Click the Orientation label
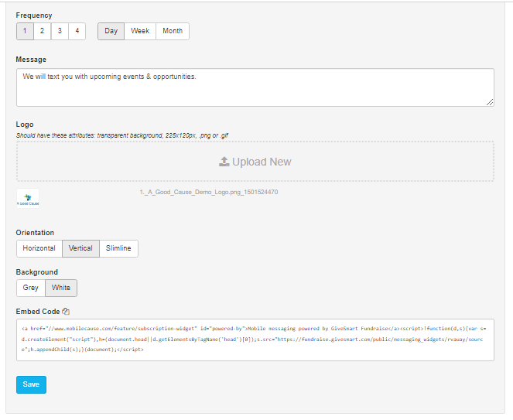Viewport: 513px width, 420px height. click(35, 233)
